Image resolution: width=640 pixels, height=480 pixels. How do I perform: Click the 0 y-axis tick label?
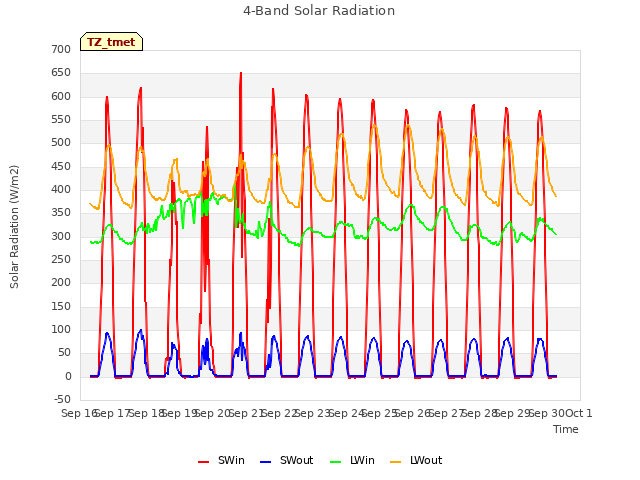[x=68, y=376]
